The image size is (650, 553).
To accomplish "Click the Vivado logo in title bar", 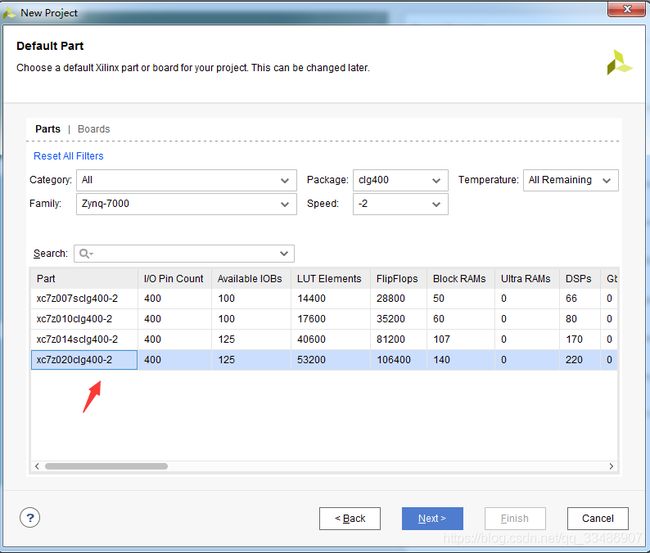I will (9, 13).
